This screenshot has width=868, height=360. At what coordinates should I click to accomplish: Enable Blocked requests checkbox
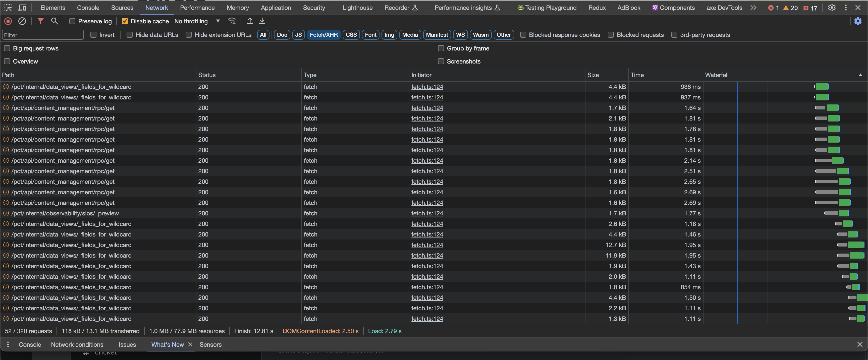coord(611,35)
